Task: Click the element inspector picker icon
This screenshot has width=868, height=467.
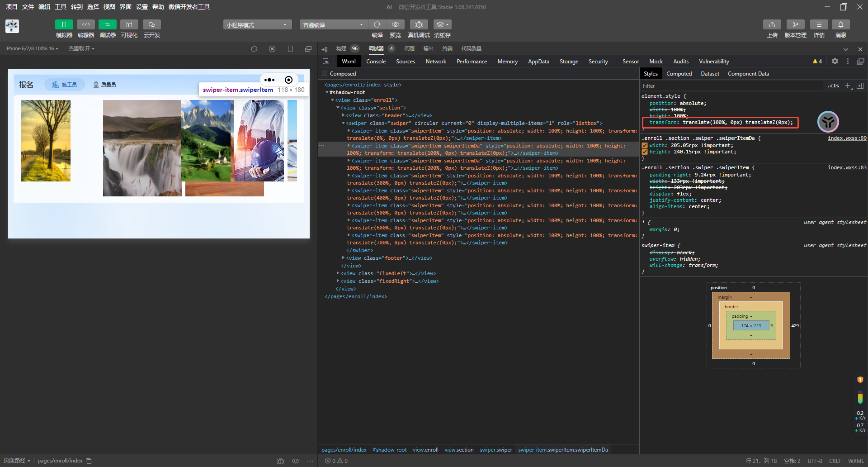Action: pyautogui.click(x=325, y=62)
